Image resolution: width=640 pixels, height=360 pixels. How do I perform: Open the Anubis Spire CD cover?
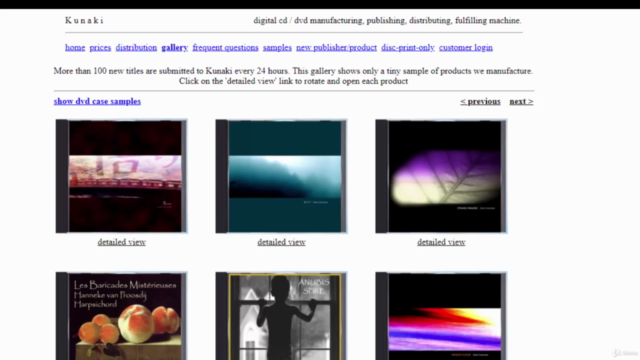click(282, 316)
